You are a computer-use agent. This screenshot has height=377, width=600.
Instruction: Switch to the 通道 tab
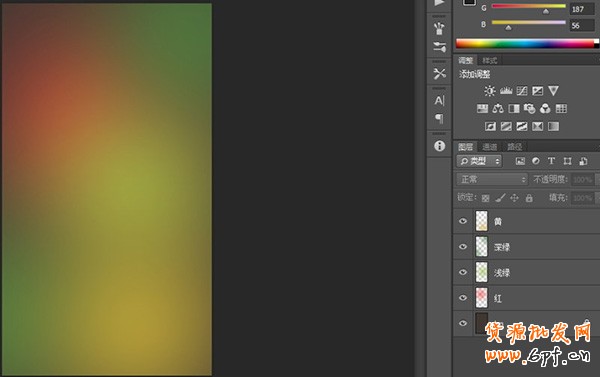point(489,147)
